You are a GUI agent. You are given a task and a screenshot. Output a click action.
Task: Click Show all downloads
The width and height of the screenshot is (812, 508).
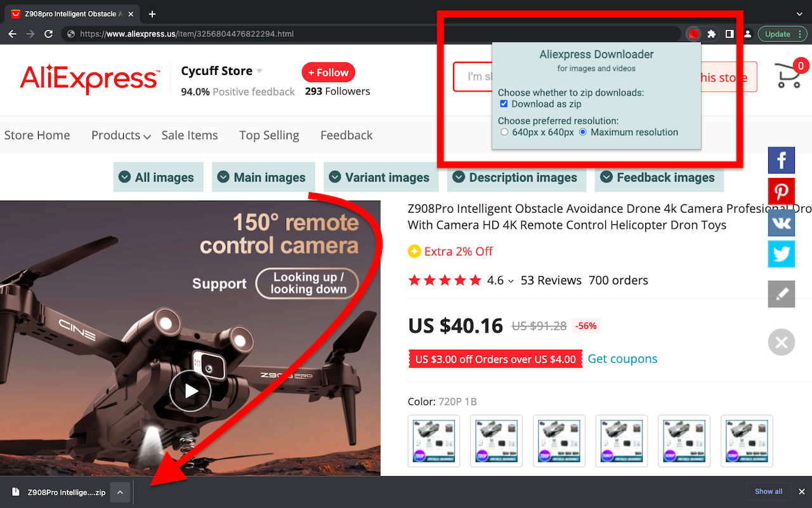pos(768,491)
